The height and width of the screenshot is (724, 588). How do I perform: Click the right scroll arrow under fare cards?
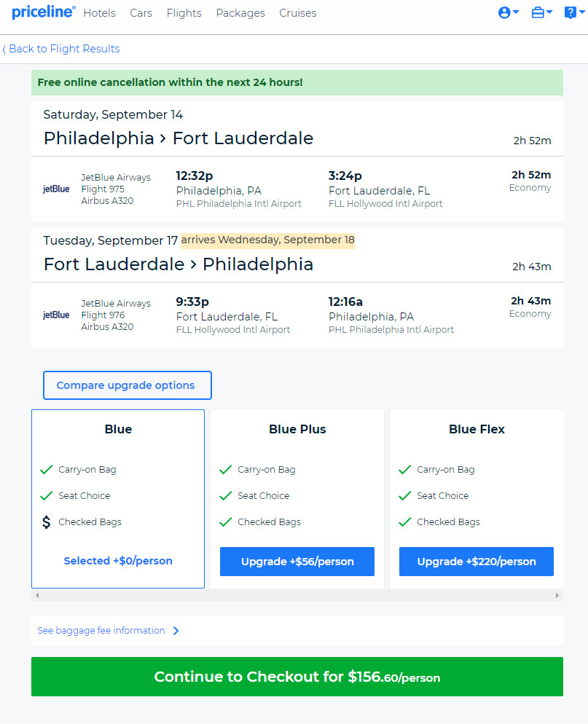[x=557, y=595]
